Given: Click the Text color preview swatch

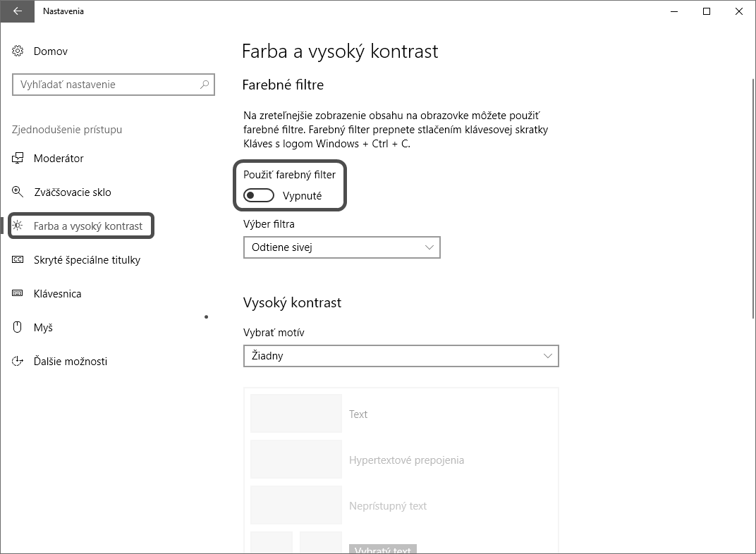Looking at the screenshot, I should 296,414.
